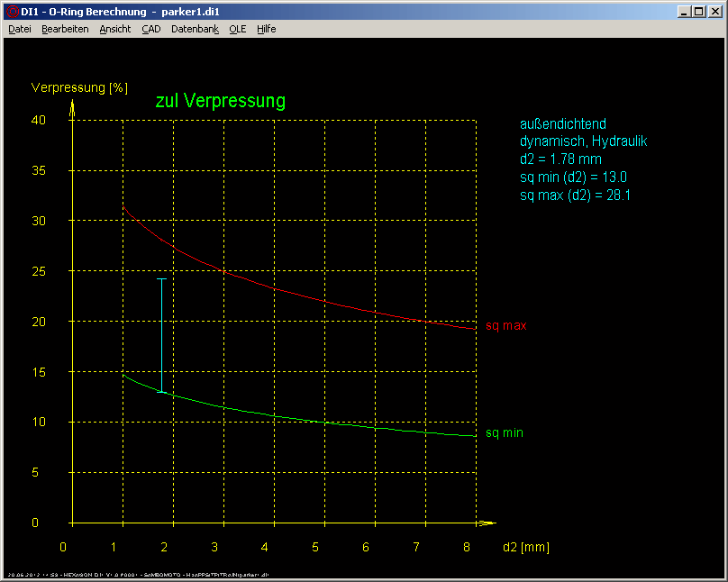Viewport: 728px width, 582px height.
Task: Click the 'd2 [mm]' x-axis label
Action: click(x=525, y=547)
